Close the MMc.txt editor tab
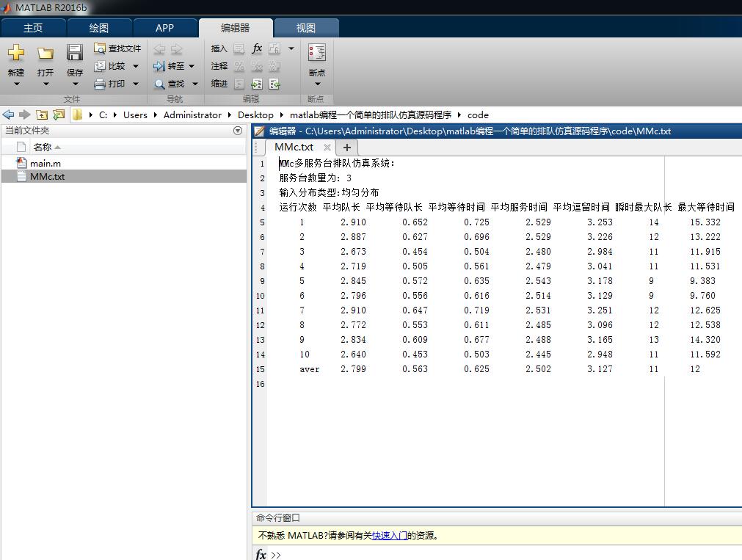Viewport: 742px width, 560px height. [327, 148]
